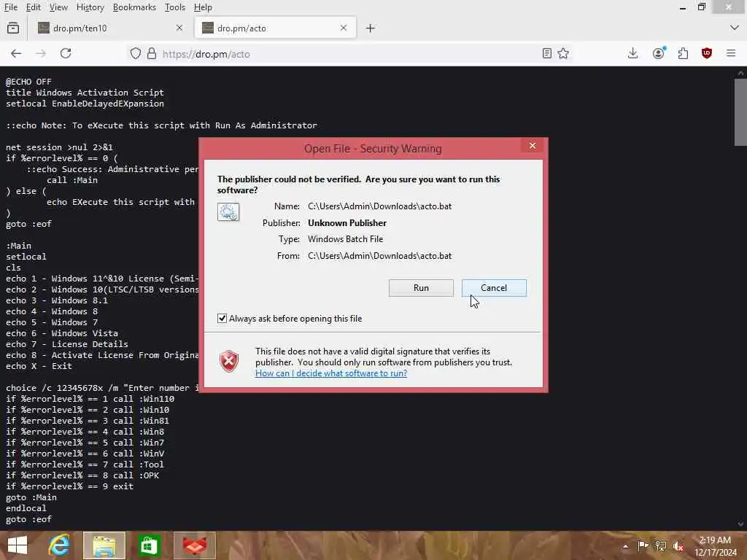The height and width of the screenshot is (560, 747).
Task: Open the tracking protection shield icon
Action: click(136, 53)
